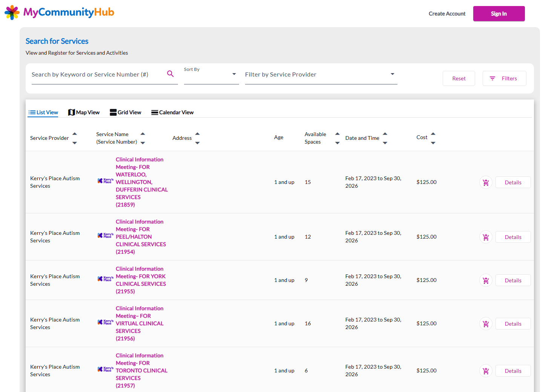Open Toronto Clinical Services meeting link
Viewport: 543px width, 392px height.
click(141, 371)
